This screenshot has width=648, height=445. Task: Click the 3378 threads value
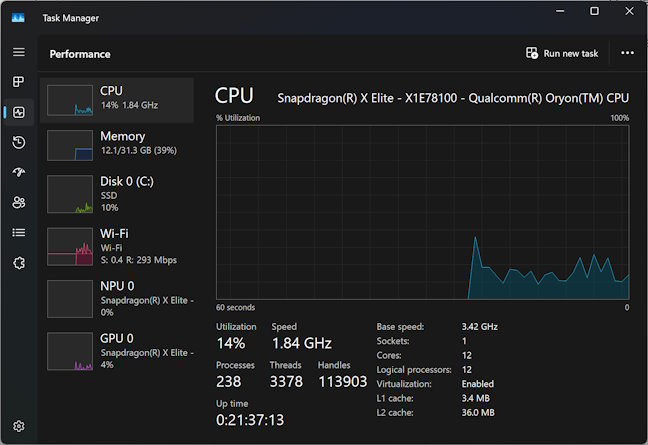[x=286, y=381]
